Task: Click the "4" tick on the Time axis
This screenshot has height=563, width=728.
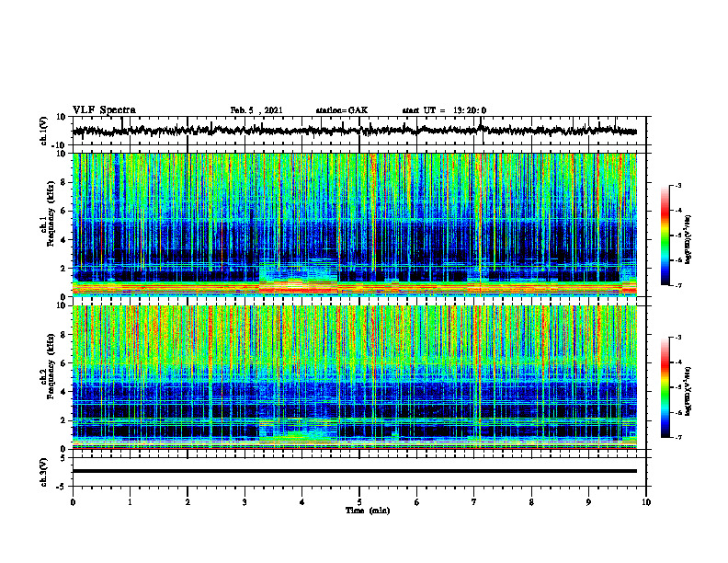Action: [x=302, y=502]
